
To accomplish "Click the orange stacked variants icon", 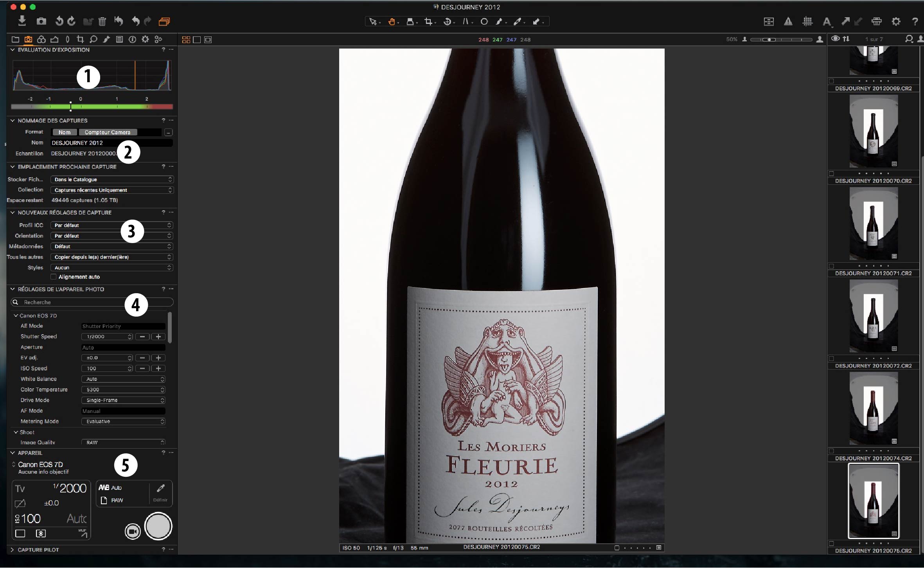I will (164, 22).
